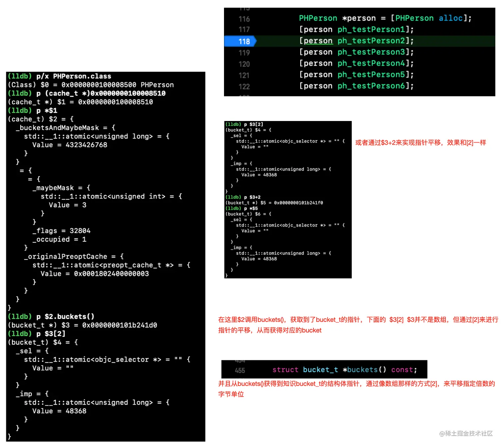Click the '_originalPreoptCache = {' line

point(74,256)
